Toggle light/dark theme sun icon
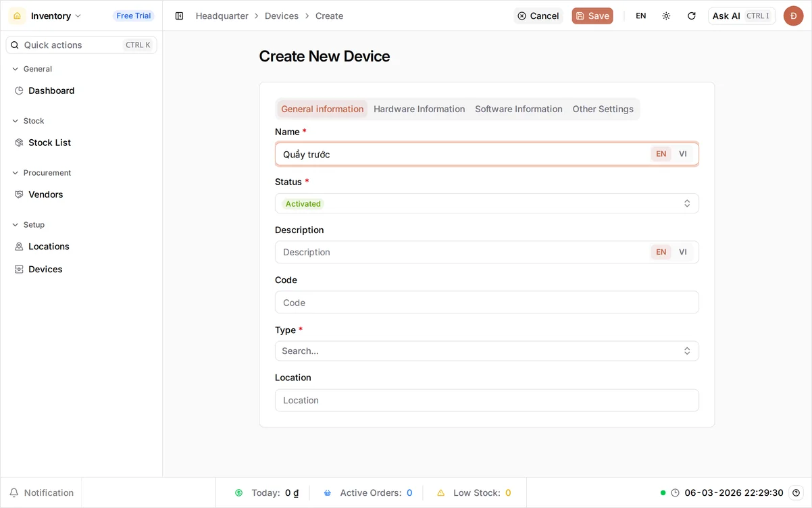 pyautogui.click(x=666, y=16)
